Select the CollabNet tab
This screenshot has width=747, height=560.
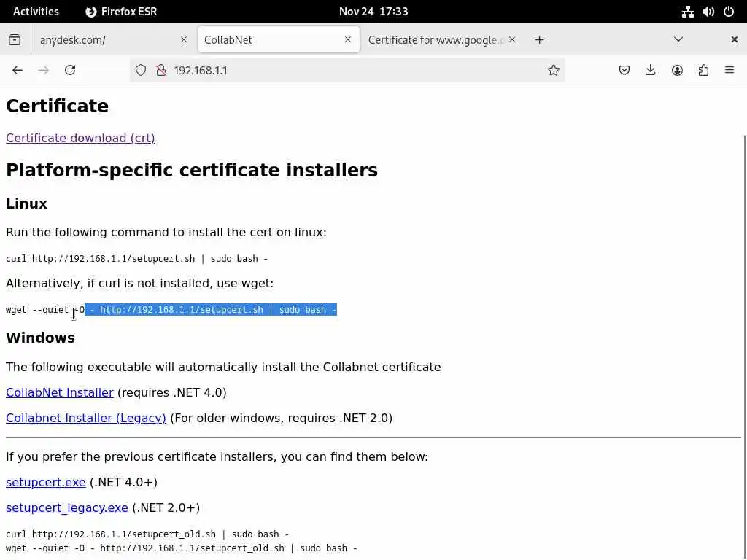(x=278, y=39)
